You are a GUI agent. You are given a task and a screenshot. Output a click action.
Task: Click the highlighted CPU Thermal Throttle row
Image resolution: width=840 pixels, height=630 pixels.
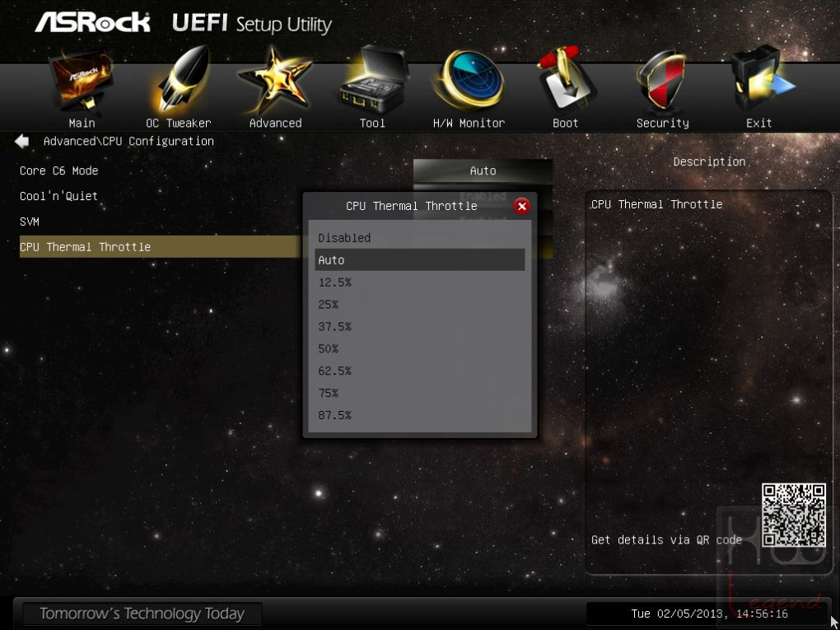[x=161, y=247]
